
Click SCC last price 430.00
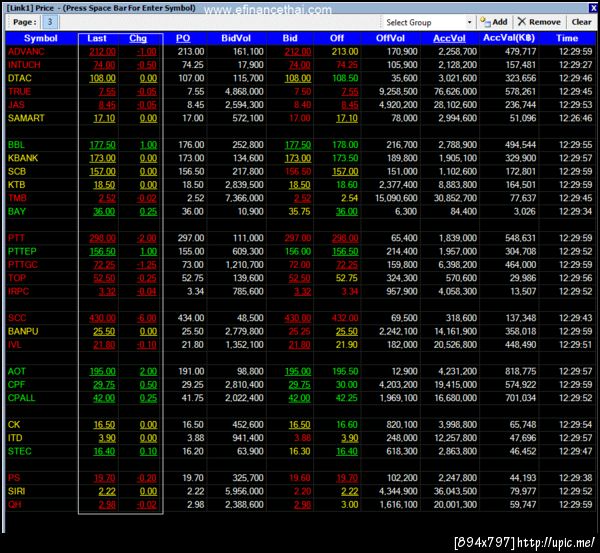pos(102,318)
